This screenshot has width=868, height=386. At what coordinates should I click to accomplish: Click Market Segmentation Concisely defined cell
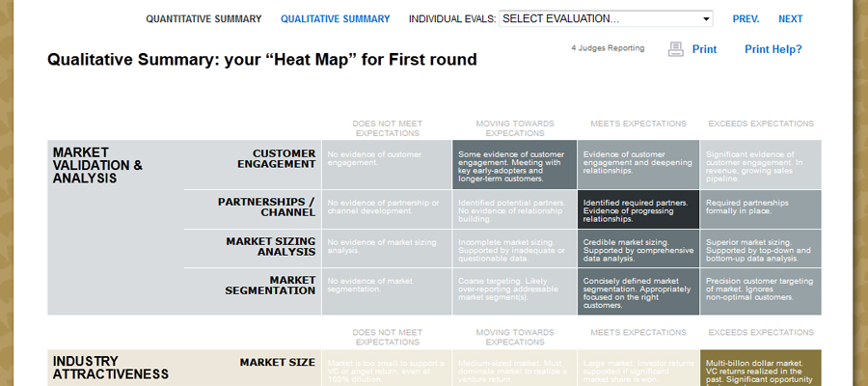point(638,291)
